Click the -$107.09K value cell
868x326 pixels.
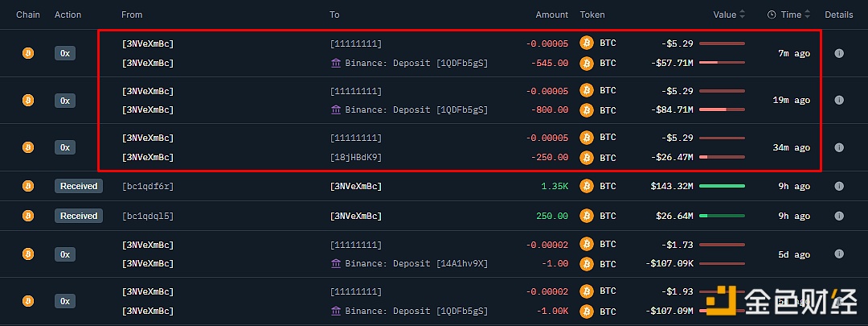pyautogui.click(x=669, y=263)
